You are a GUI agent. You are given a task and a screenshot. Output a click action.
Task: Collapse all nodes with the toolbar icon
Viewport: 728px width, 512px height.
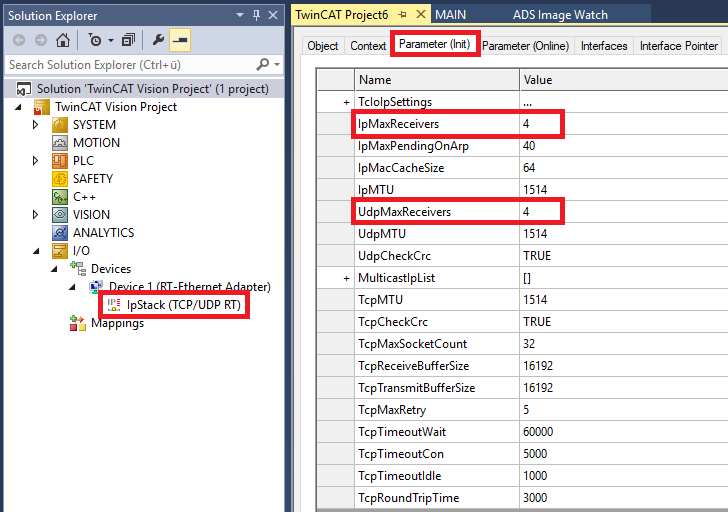point(128,40)
